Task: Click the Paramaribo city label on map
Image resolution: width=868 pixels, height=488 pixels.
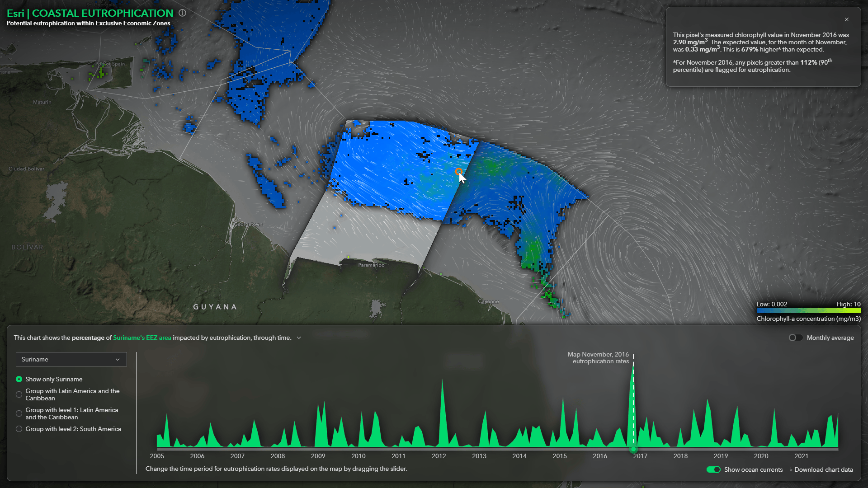Action: tap(371, 265)
